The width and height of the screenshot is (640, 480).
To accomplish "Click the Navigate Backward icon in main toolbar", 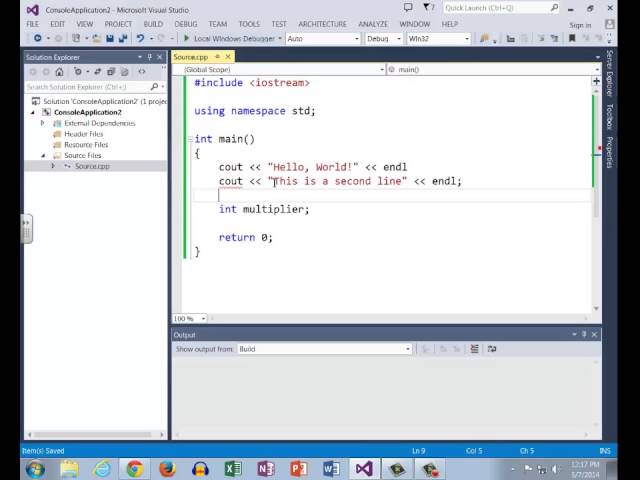I will pyautogui.click(x=38, y=38).
